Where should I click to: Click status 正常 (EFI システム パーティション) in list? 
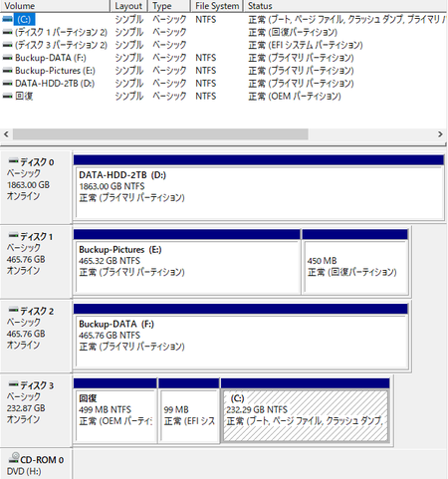coord(306,45)
